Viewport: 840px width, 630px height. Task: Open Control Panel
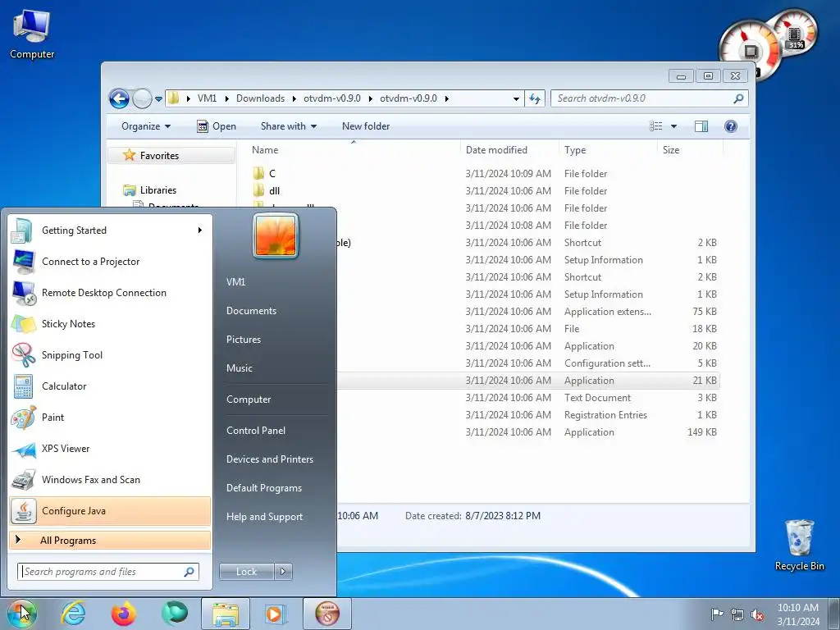click(x=256, y=431)
